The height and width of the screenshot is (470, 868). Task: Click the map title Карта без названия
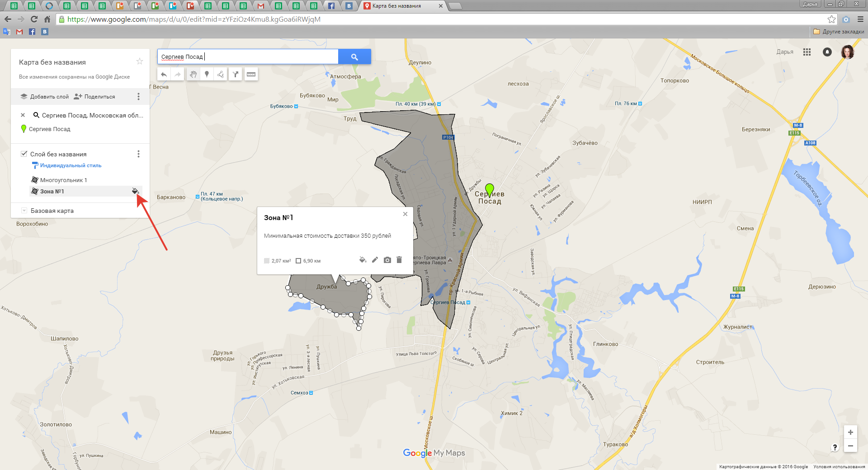(x=52, y=62)
